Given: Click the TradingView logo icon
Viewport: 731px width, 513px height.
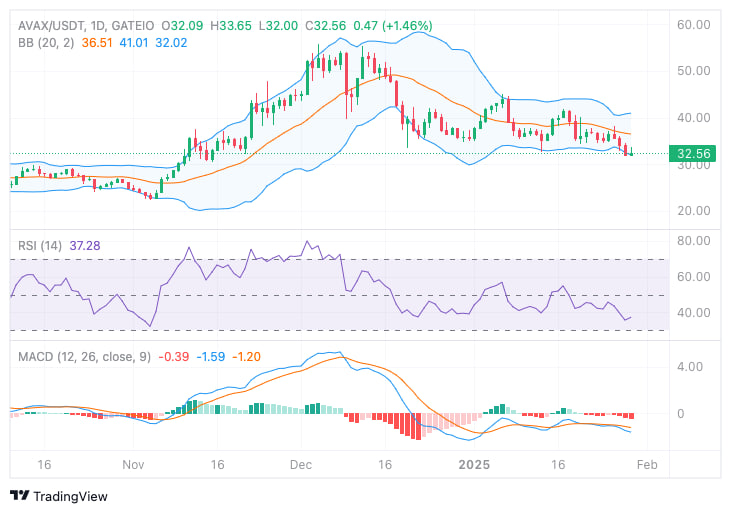Looking at the screenshot, I should pyautogui.click(x=19, y=496).
